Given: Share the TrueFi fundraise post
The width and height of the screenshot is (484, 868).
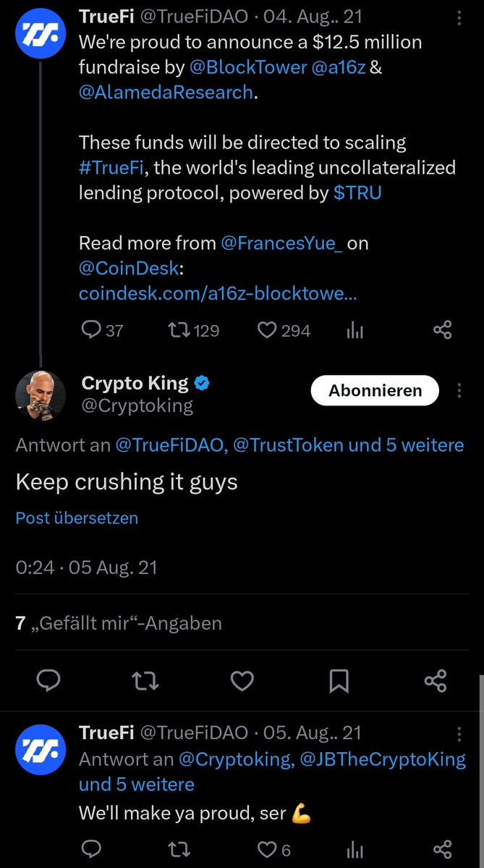Looking at the screenshot, I should (442, 331).
